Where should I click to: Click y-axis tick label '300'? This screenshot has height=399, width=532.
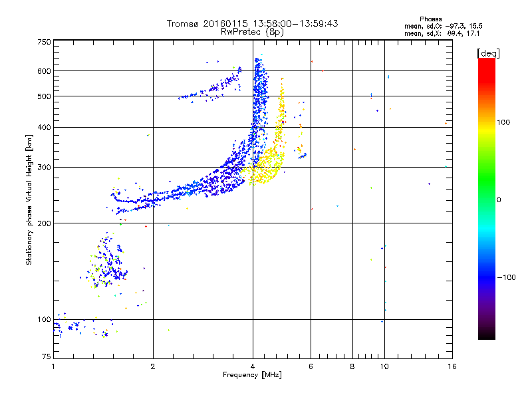tap(44, 168)
